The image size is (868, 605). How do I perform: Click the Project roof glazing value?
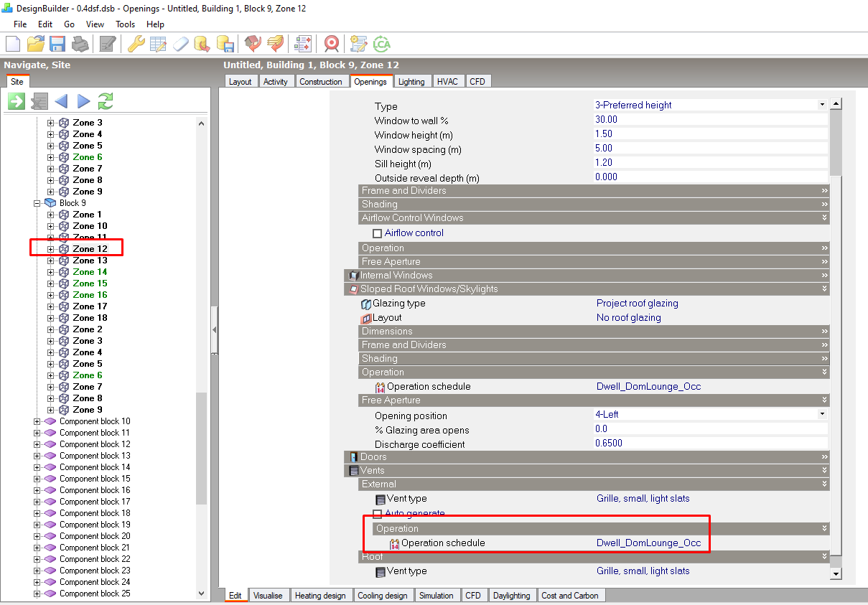pos(638,304)
